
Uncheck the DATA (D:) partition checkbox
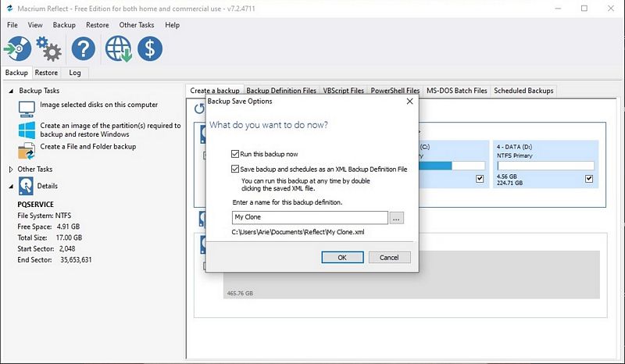coord(589,179)
